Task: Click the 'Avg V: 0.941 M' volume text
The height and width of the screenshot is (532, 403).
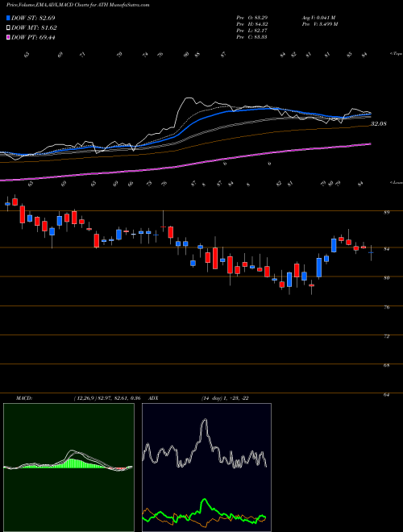Action: 318,18
